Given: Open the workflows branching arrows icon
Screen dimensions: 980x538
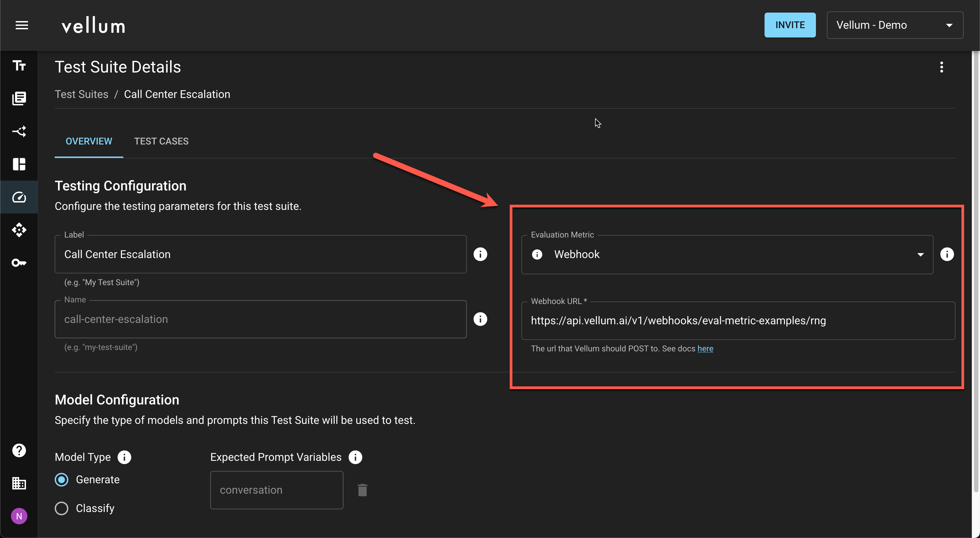Looking at the screenshot, I should tap(19, 131).
